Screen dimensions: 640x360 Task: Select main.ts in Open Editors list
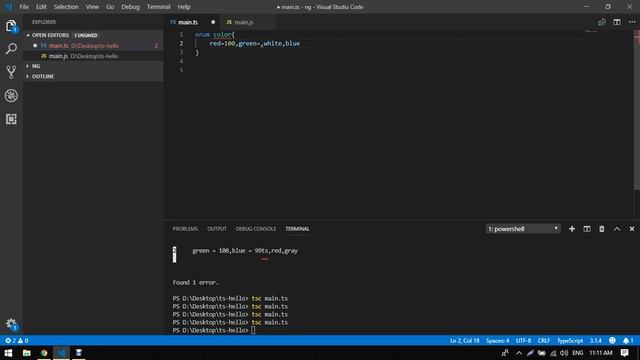pos(93,46)
